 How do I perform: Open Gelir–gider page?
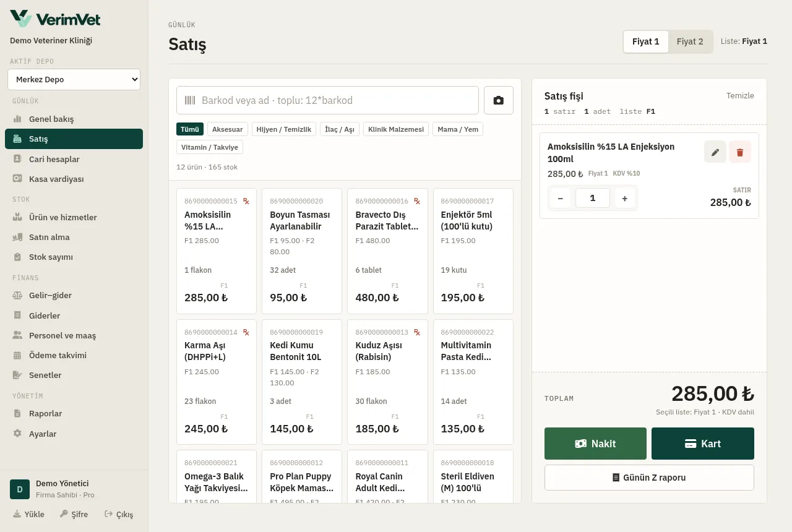(74, 295)
